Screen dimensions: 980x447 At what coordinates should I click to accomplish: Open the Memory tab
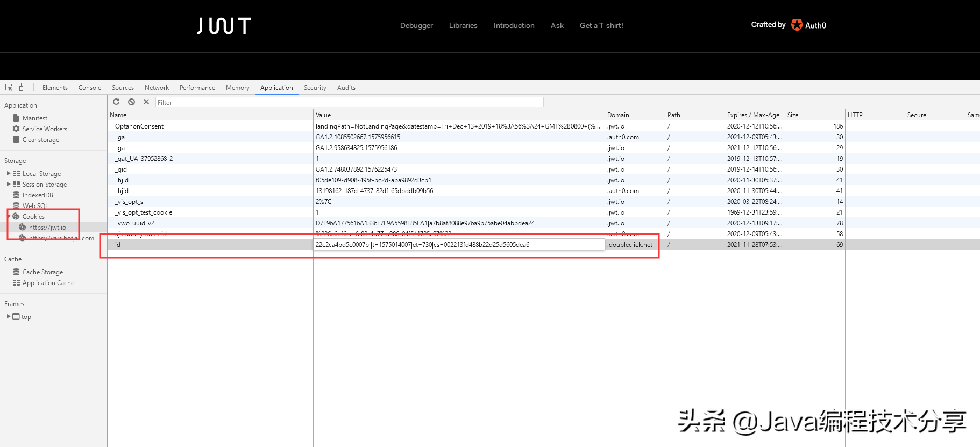[x=237, y=88]
